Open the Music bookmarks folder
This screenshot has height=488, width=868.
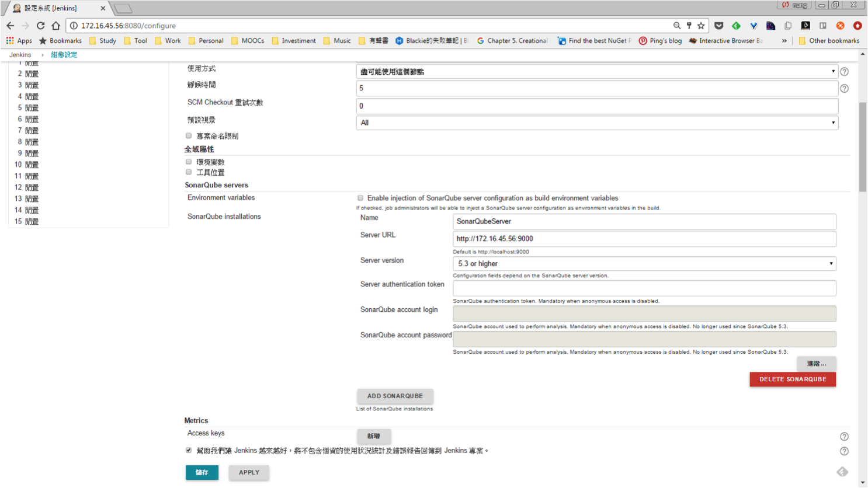(337, 41)
